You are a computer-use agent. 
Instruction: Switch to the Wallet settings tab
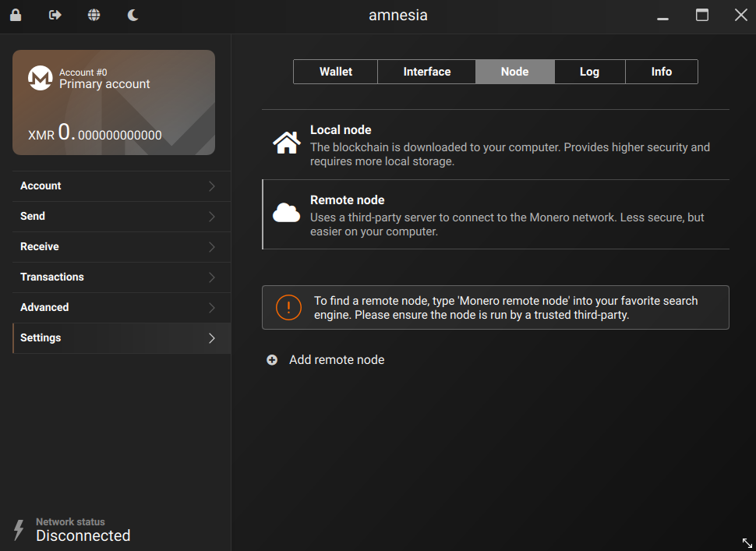point(336,72)
